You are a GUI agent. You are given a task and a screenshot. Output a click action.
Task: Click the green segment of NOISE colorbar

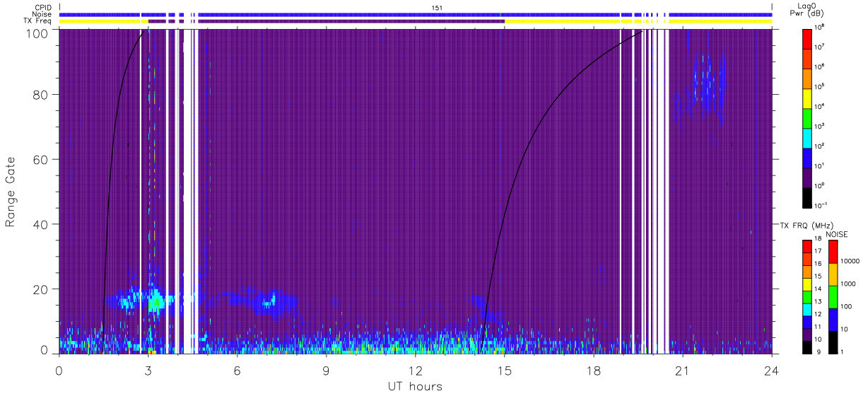pyautogui.click(x=833, y=296)
